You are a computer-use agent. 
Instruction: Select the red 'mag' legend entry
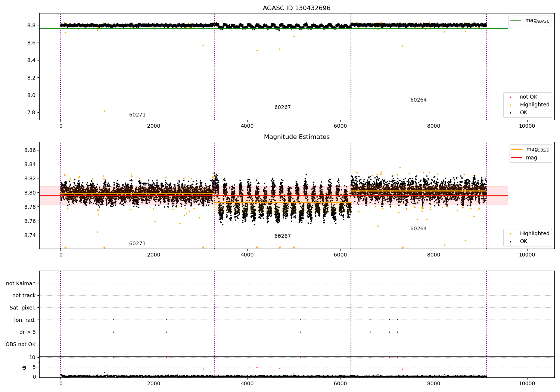pyautogui.click(x=532, y=158)
